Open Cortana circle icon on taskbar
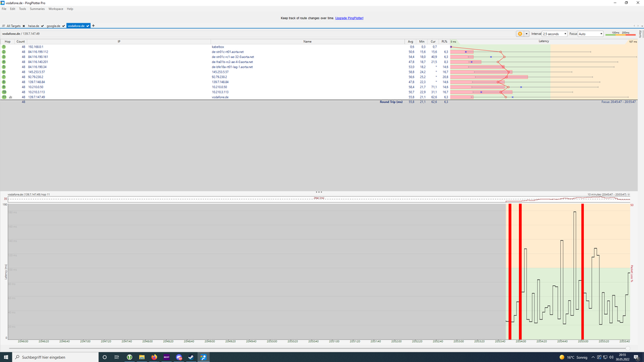This screenshot has height=362, width=644. click(104, 357)
